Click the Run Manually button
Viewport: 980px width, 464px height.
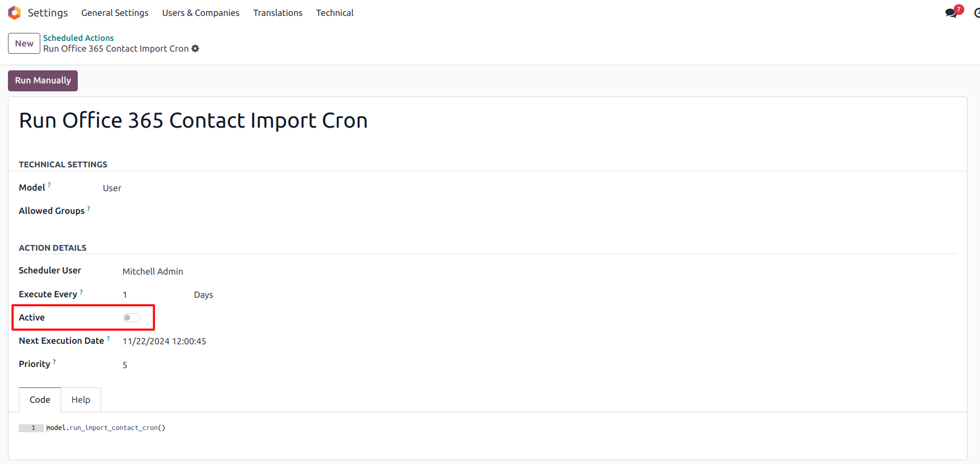click(x=43, y=81)
